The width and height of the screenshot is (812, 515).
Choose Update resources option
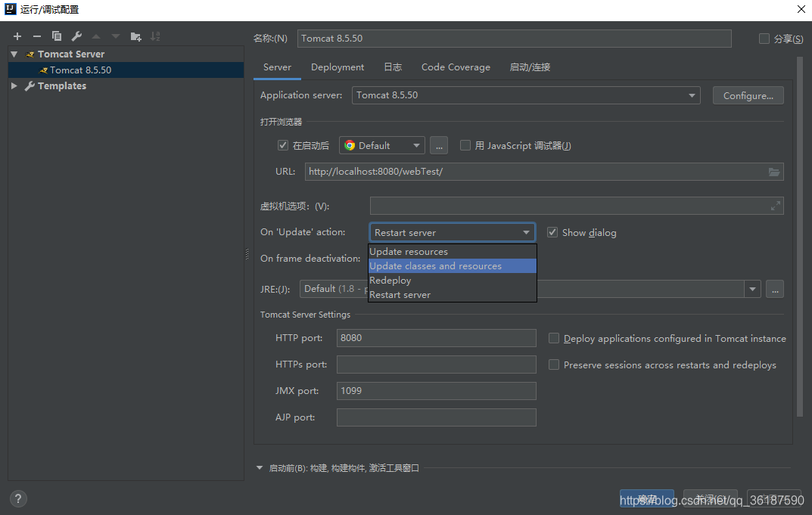coord(452,252)
